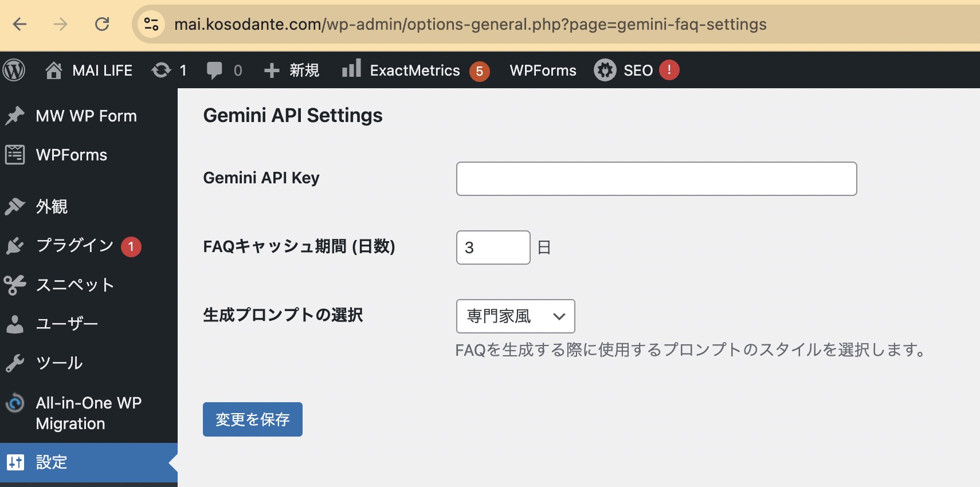Open comments speech bubble icon
The image size is (980, 487).
[214, 70]
